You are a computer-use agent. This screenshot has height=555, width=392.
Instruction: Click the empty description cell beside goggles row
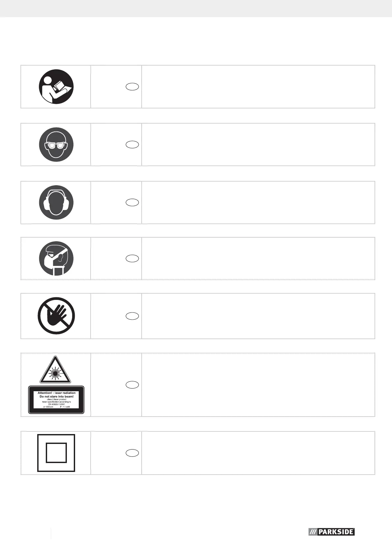[x=258, y=145]
